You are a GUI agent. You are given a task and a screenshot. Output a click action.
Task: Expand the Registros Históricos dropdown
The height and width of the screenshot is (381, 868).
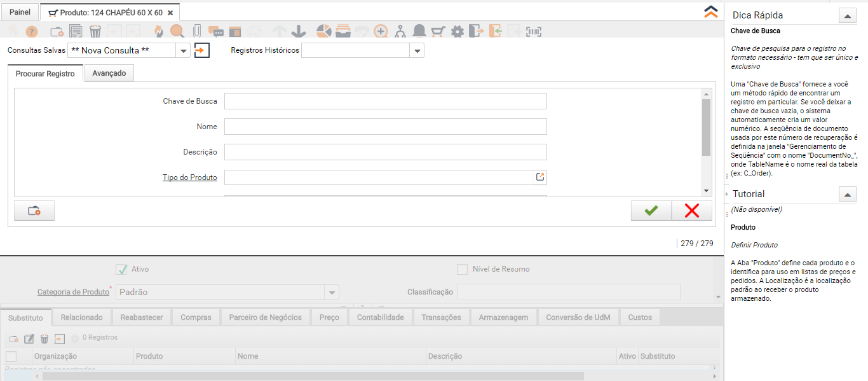[417, 51]
